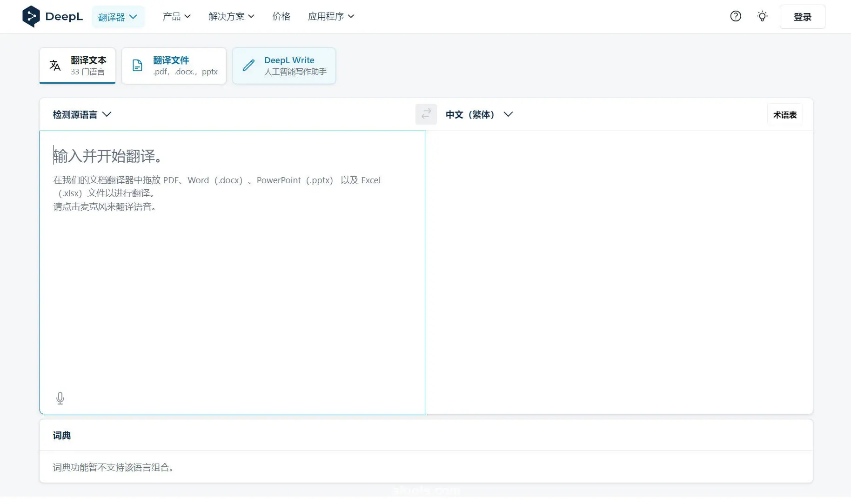Click the 登录 button
This screenshot has width=851, height=504.
802,17
